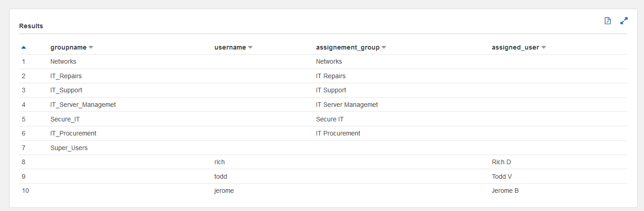Click IT_Server_Managemet in groupname column
Screen dimensions: 644x211
[83, 105]
